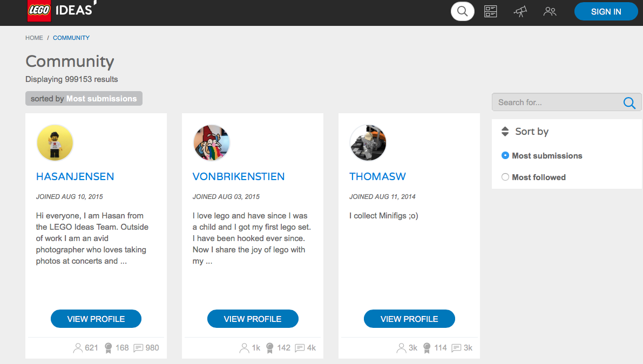The image size is (643, 364).
Task: Open the community people icon
Action: (x=550, y=11)
